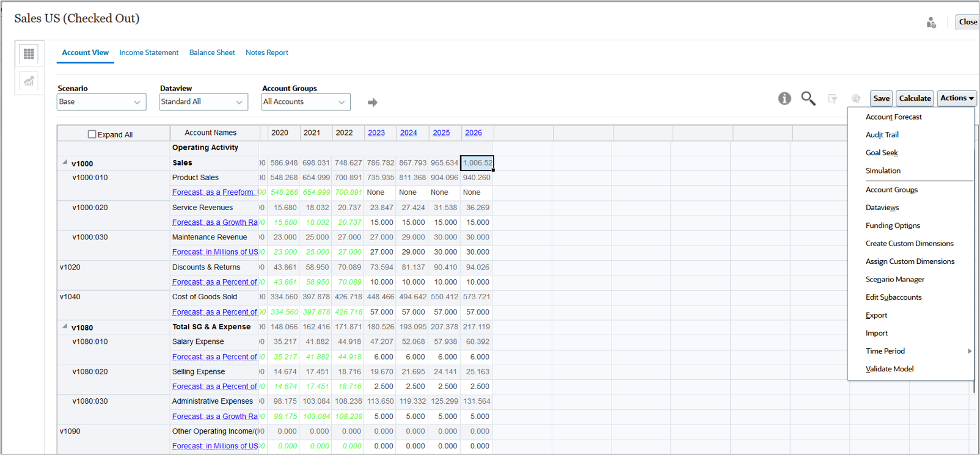Collapse the v1080 Total SG & A row
Screen dimensions: 980x455
(x=65, y=326)
